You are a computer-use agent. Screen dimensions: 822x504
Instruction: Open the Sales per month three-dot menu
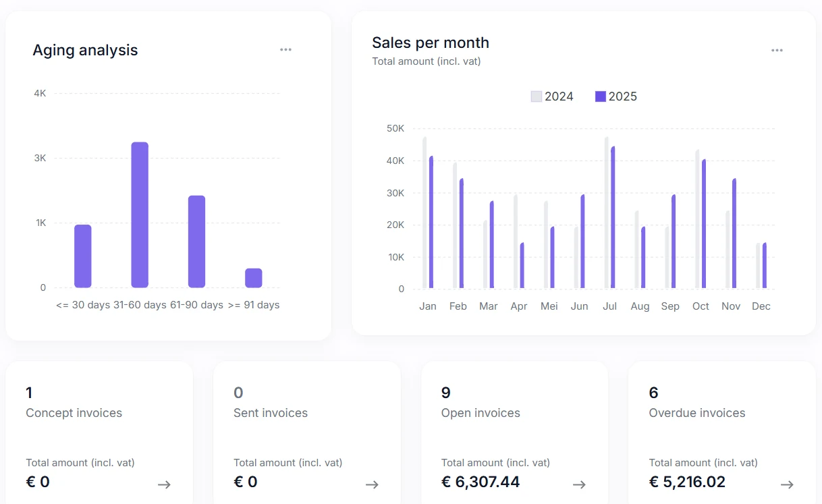[777, 50]
